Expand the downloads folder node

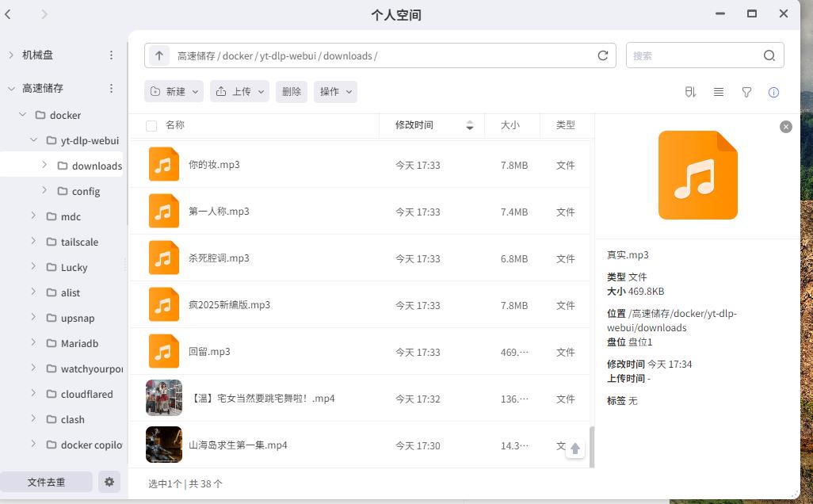point(44,165)
